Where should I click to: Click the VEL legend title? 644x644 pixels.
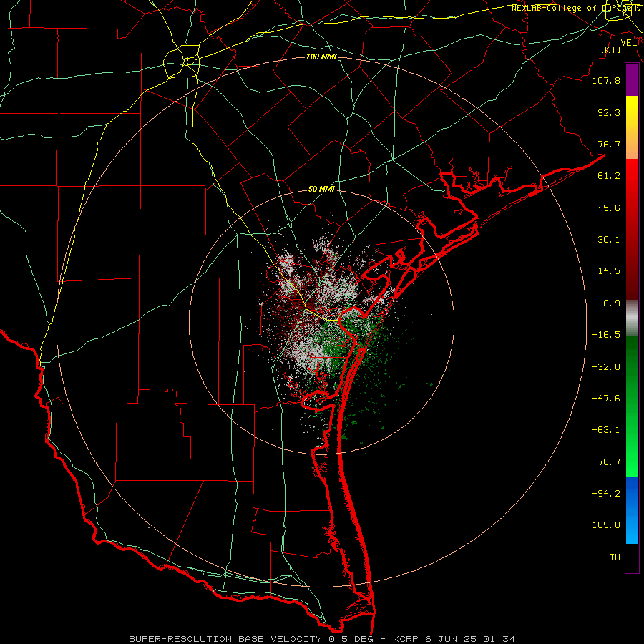628,43
